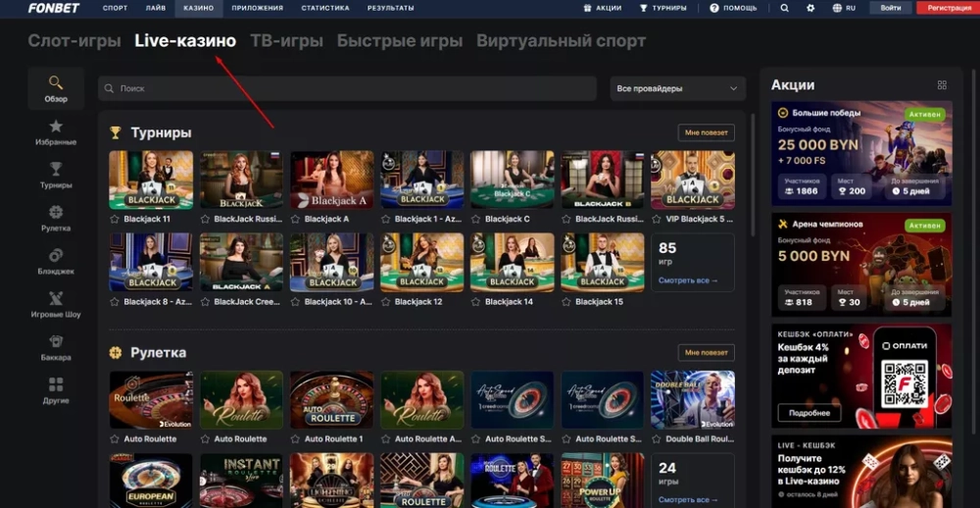Click the Регистрация button
980x508 pixels.
(x=948, y=8)
